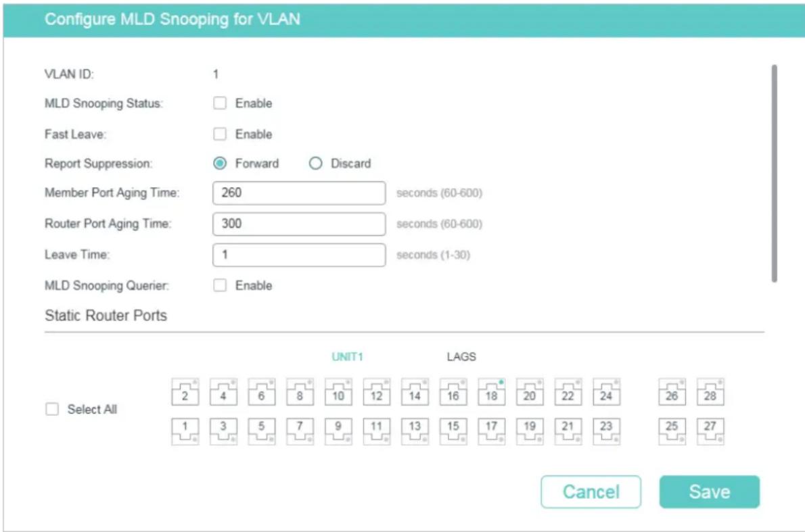
Task: Select port 22 icon
Action: tap(568, 392)
